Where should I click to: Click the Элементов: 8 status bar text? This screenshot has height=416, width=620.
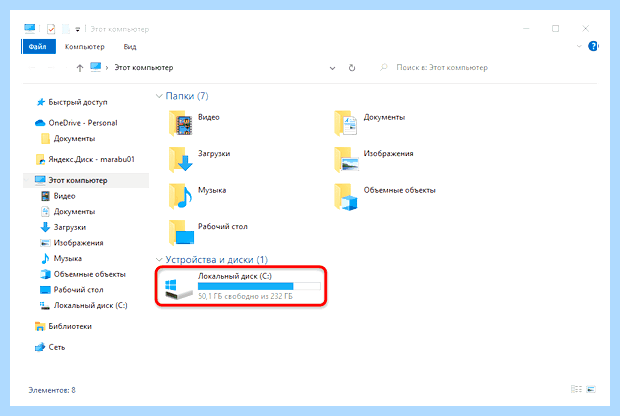52,390
